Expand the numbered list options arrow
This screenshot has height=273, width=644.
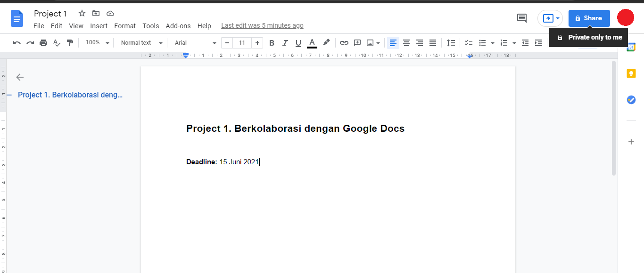point(514,43)
